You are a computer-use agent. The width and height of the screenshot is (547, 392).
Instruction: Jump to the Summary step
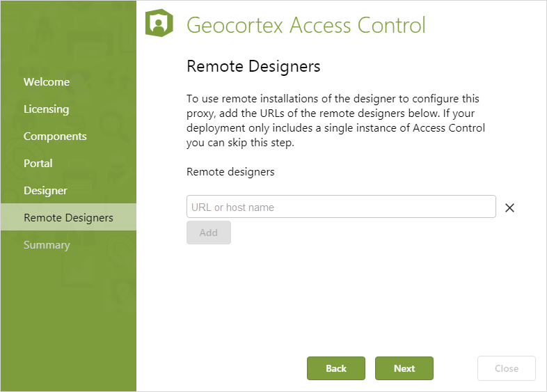(x=47, y=245)
